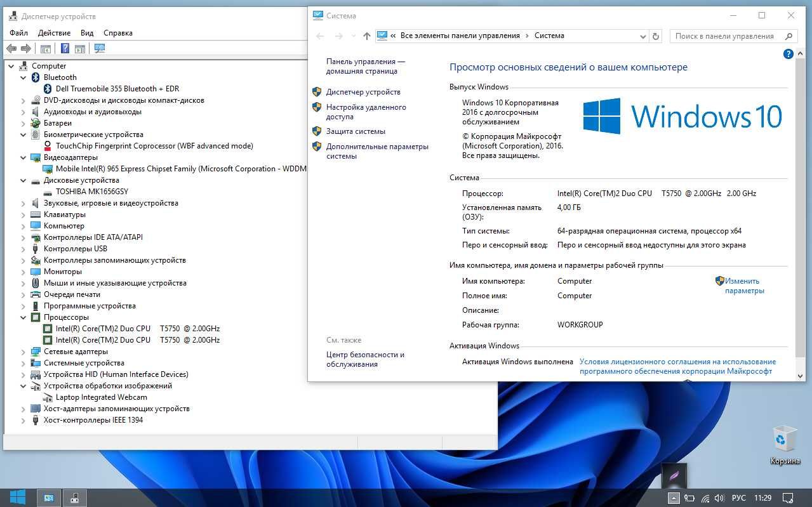Select the Laptop Integrated Webcam icon
Viewport: 812px width, 507px height.
pos(48,397)
